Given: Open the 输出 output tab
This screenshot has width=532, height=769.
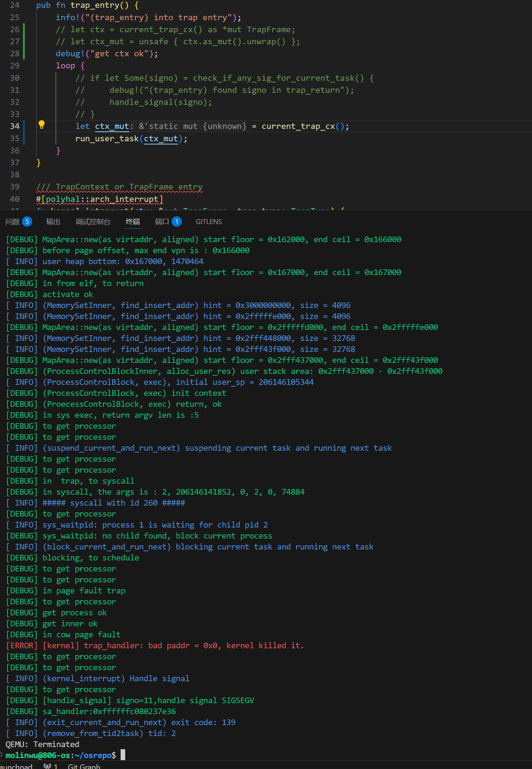Looking at the screenshot, I should click(53, 222).
